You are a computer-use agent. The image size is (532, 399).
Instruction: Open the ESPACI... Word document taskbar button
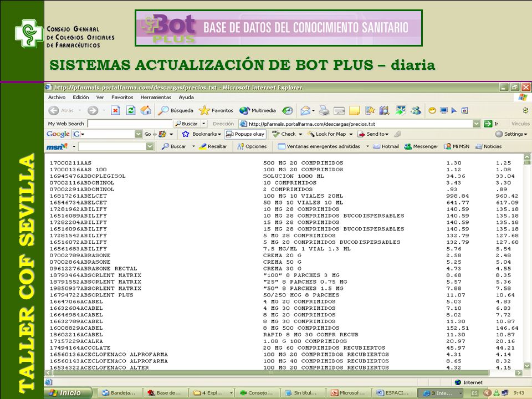tap(393, 393)
